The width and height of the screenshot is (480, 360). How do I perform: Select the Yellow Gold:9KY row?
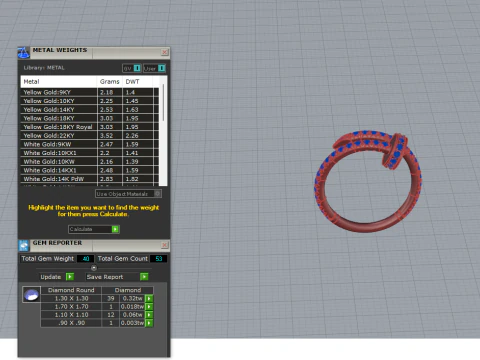tap(89, 92)
